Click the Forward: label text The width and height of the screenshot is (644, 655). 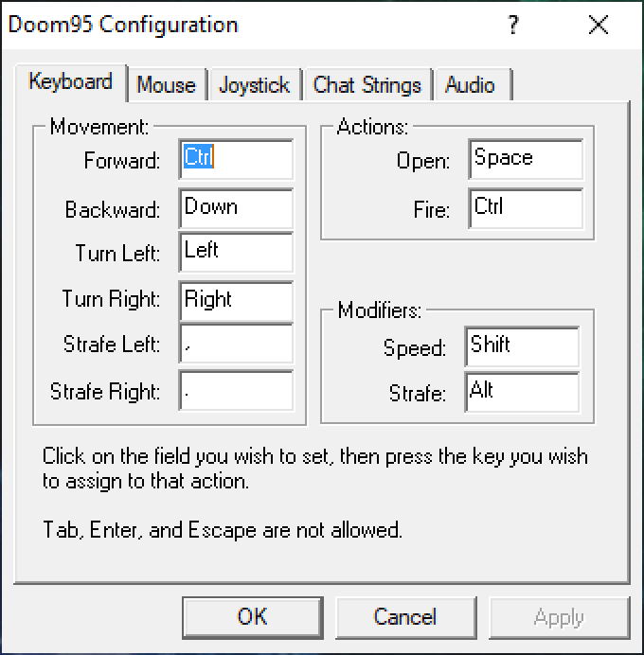(121, 160)
